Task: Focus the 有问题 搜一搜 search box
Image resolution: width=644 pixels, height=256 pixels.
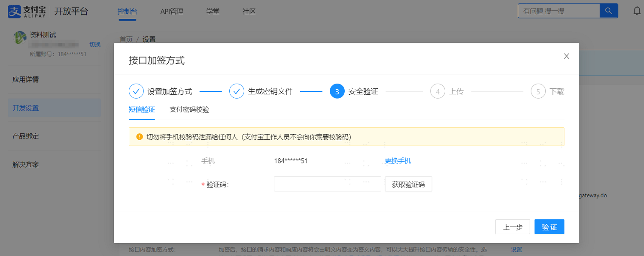Action: click(559, 11)
